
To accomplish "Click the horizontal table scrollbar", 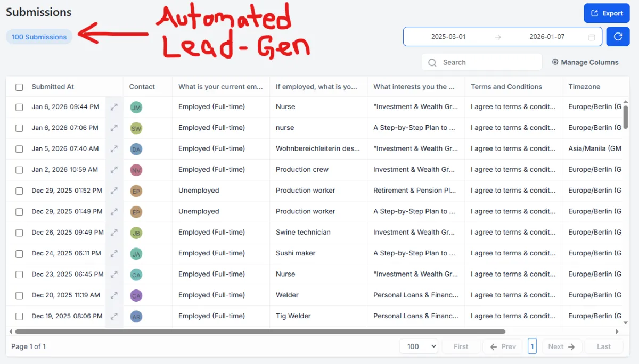I will [260, 332].
